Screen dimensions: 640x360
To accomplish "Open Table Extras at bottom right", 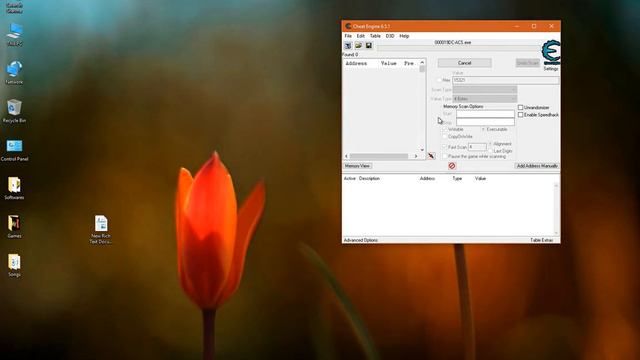I will [x=542, y=240].
